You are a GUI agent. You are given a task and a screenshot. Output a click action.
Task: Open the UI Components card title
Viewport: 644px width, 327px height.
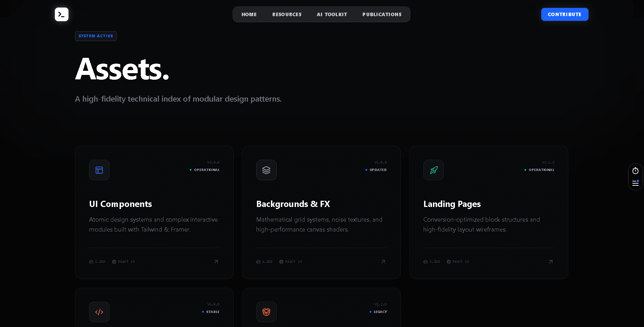point(121,204)
